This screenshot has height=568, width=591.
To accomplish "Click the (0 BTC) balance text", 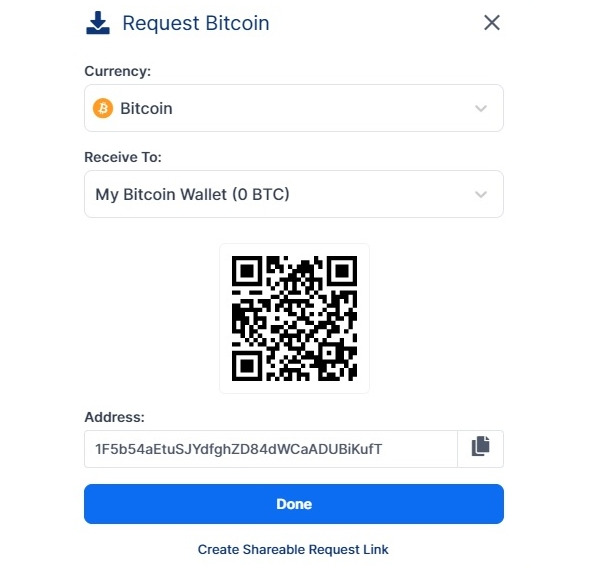I will point(261,194).
